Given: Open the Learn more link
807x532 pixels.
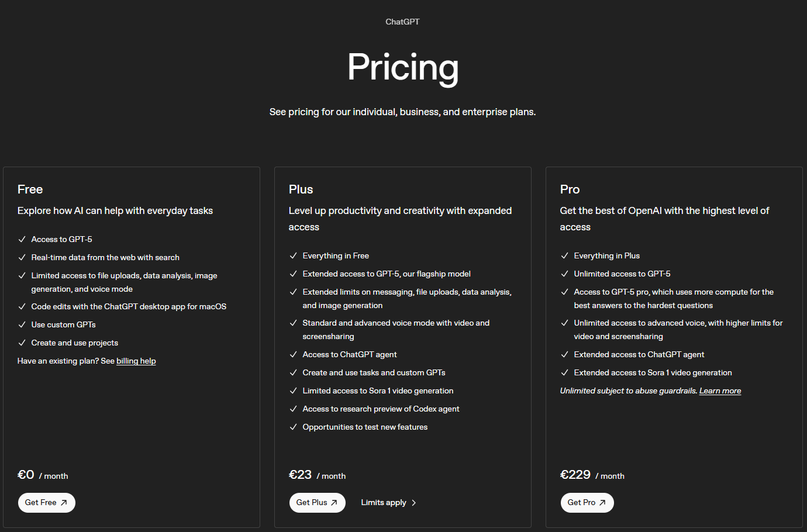Looking at the screenshot, I should coord(720,391).
